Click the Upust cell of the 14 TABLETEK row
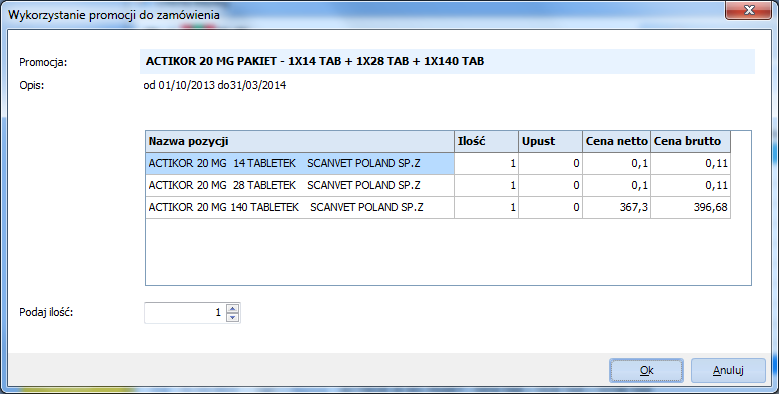 click(550, 163)
